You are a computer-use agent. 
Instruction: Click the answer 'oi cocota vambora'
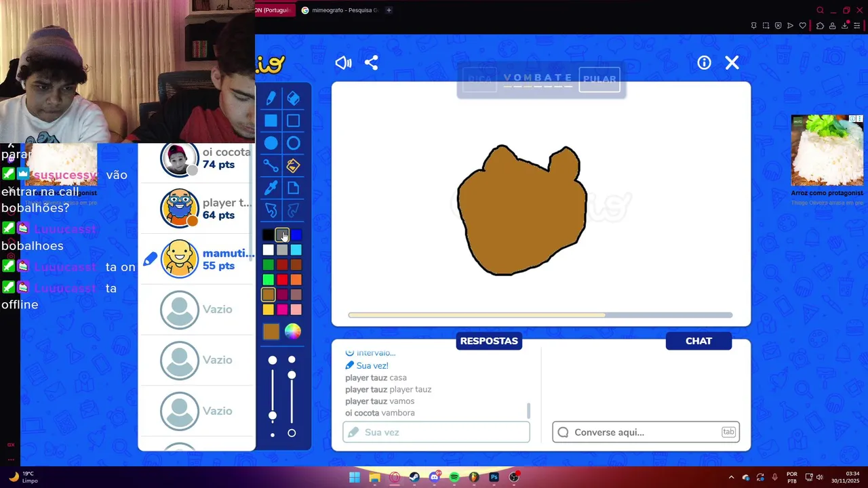point(380,413)
